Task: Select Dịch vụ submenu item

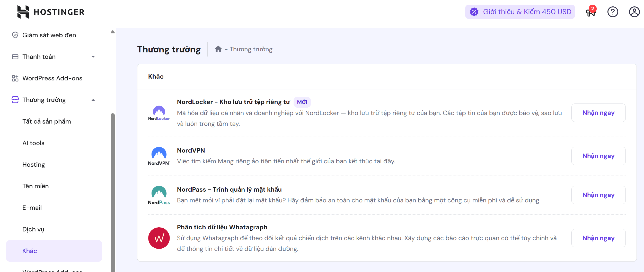Action: pyautogui.click(x=33, y=229)
